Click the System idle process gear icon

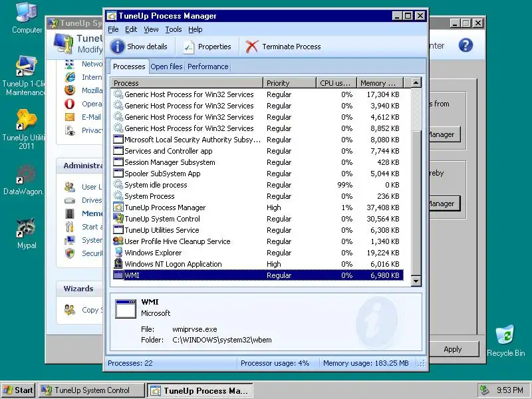click(x=118, y=185)
